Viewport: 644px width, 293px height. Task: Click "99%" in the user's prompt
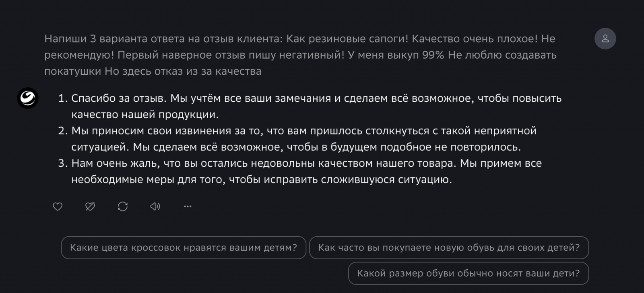[x=433, y=55]
